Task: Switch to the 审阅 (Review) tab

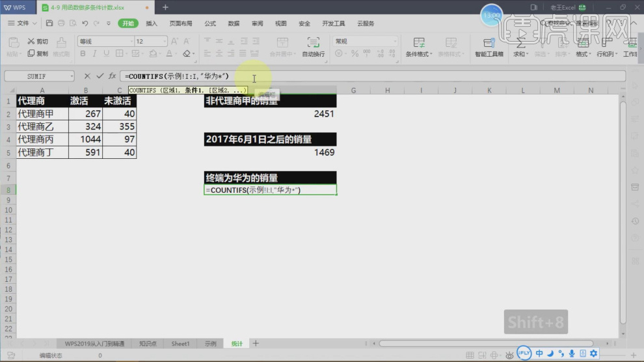Action: click(257, 23)
